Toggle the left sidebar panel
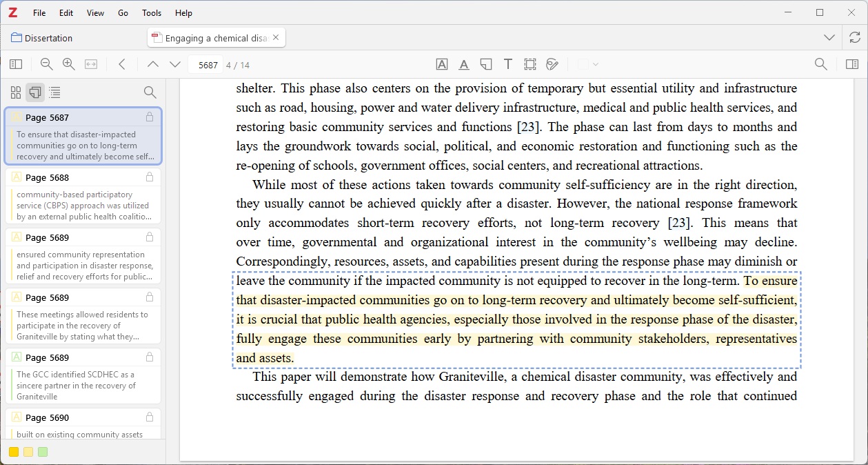This screenshot has height=465, width=868. pyautogui.click(x=16, y=64)
